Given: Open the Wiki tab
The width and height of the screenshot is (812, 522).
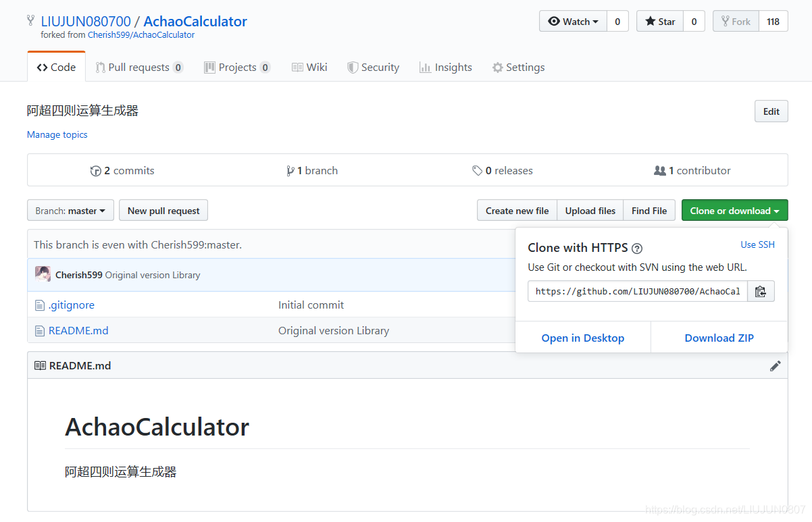Looking at the screenshot, I should (309, 67).
